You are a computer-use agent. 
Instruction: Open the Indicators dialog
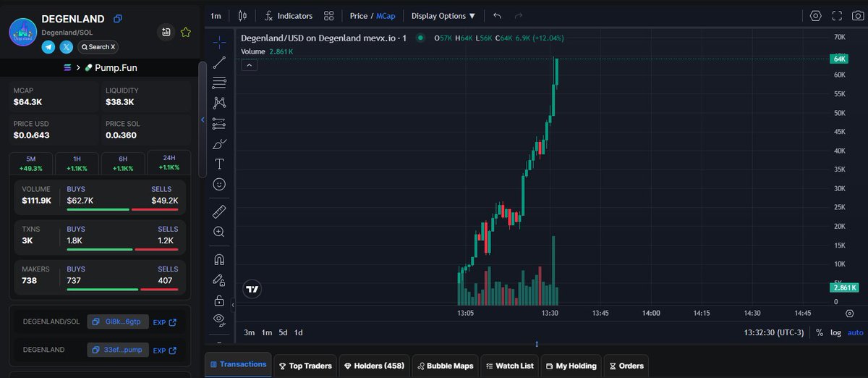[289, 15]
